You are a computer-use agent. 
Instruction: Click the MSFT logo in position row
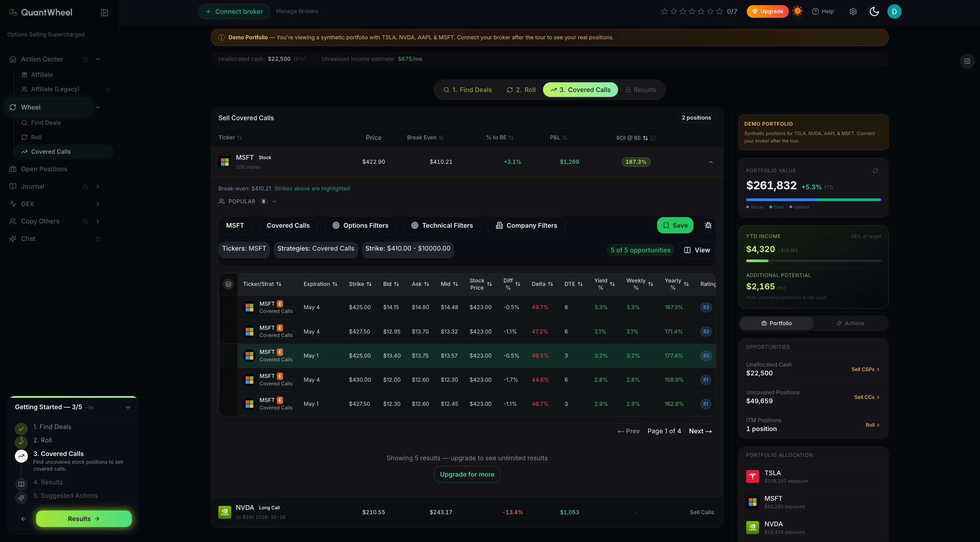coord(224,162)
